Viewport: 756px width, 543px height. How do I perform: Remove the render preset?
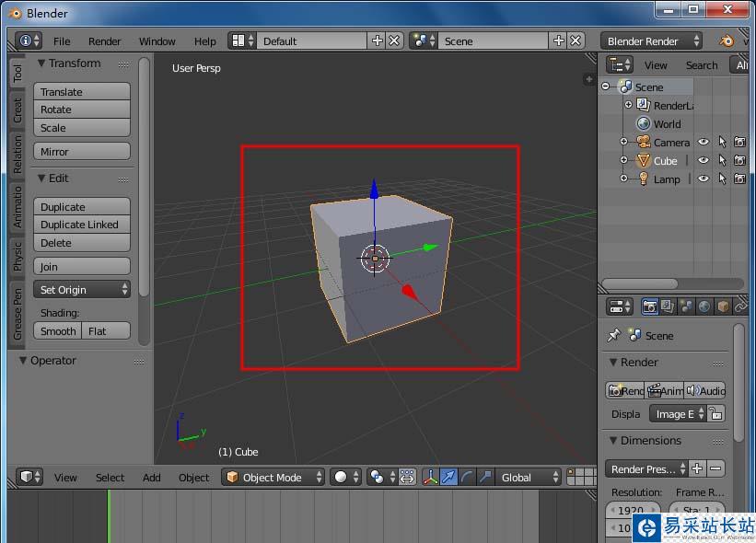[x=715, y=468]
